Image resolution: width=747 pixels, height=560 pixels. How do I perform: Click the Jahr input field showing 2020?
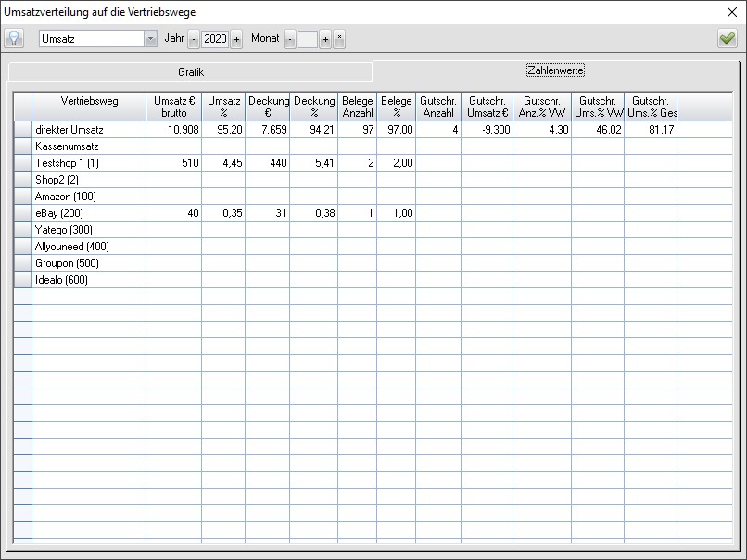coord(215,39)
